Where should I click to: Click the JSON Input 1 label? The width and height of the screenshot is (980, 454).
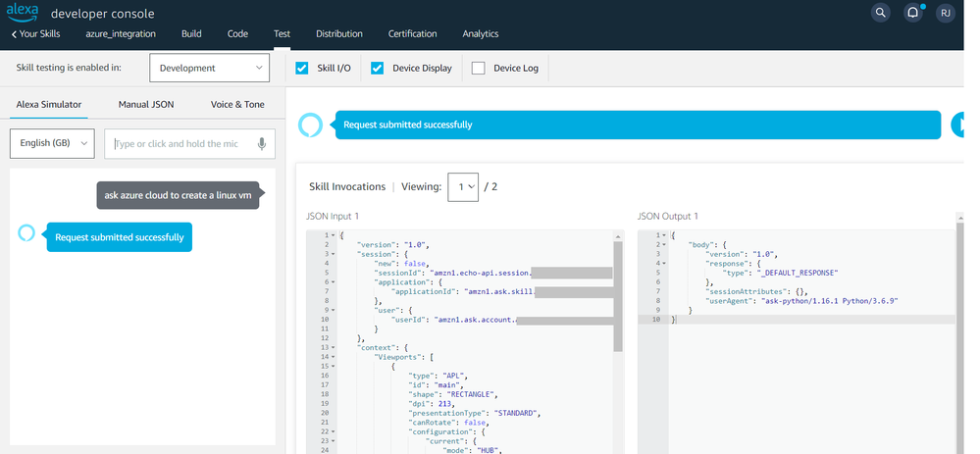(333, 216)
